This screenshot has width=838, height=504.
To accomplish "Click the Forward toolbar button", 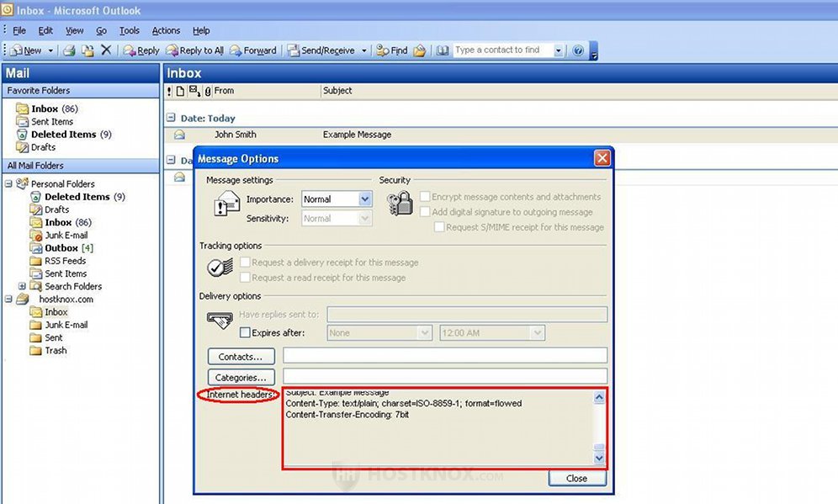I will pyautogui.click(x=253, y=50).
